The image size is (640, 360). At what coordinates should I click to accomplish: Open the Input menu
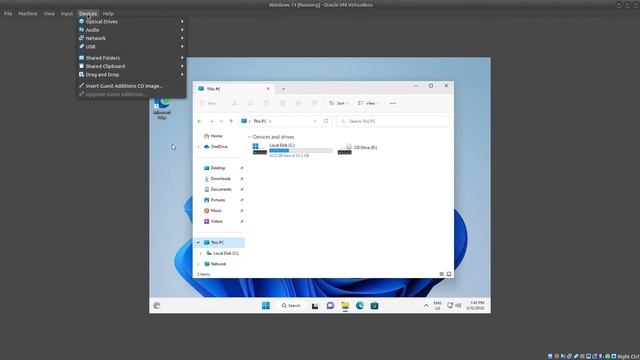click(x=67, y=13)
